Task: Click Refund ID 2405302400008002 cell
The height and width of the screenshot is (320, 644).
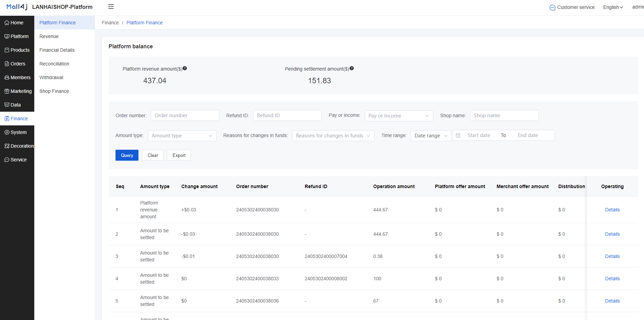Action: tap(326, 279)
